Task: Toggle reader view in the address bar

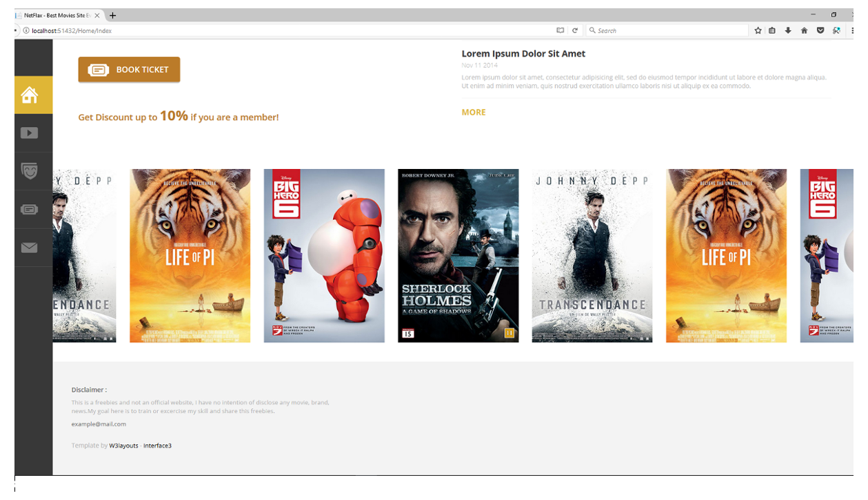Action: point(560,30)
